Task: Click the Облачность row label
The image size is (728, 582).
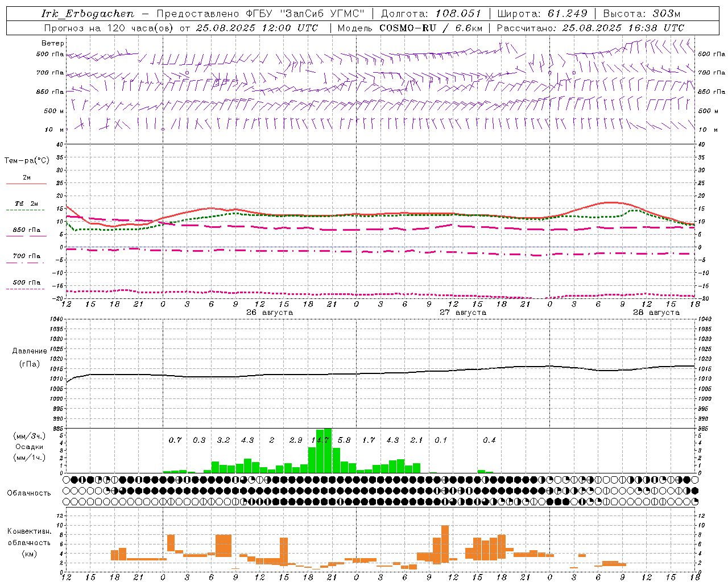Action: (29, 493)
